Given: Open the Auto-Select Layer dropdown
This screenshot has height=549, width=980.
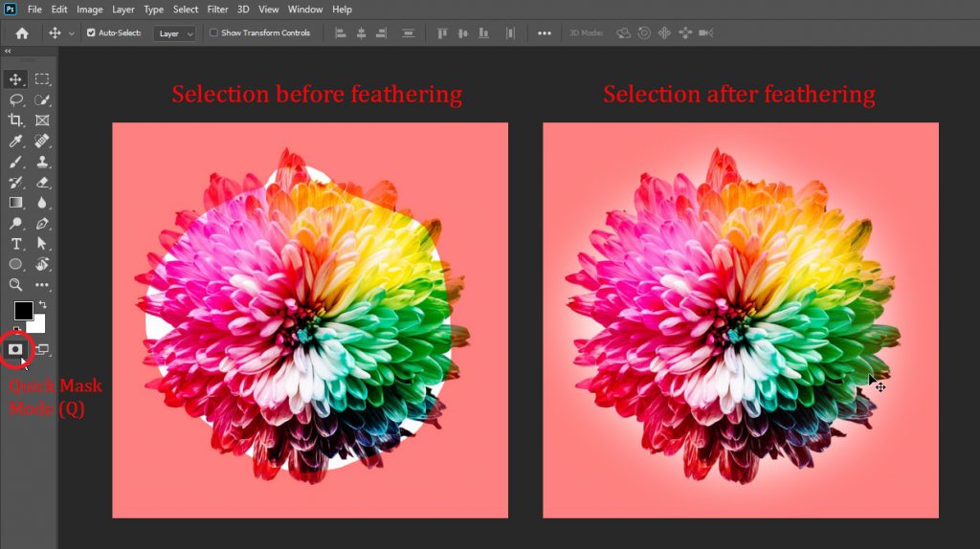Looking at the screenshot, I should click(175, 33).
